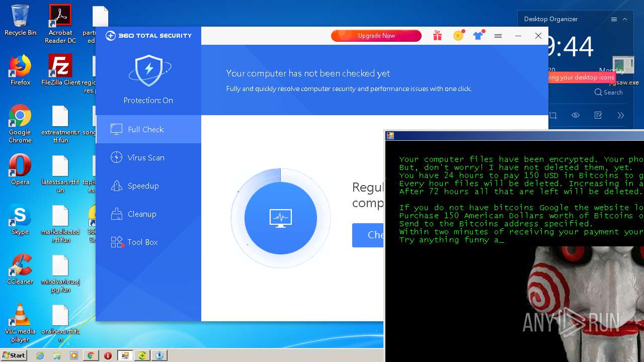644x362 pixels.
Task: Switch to Chrome taskbar button
Action: click(x=91, y=355)
